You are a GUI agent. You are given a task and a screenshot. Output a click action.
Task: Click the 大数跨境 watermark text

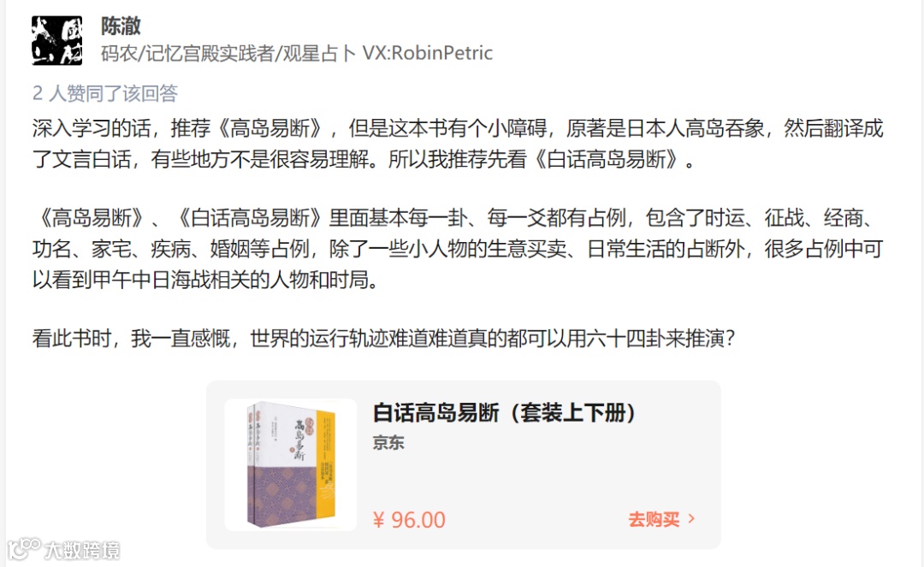click(x=82, y=550)
